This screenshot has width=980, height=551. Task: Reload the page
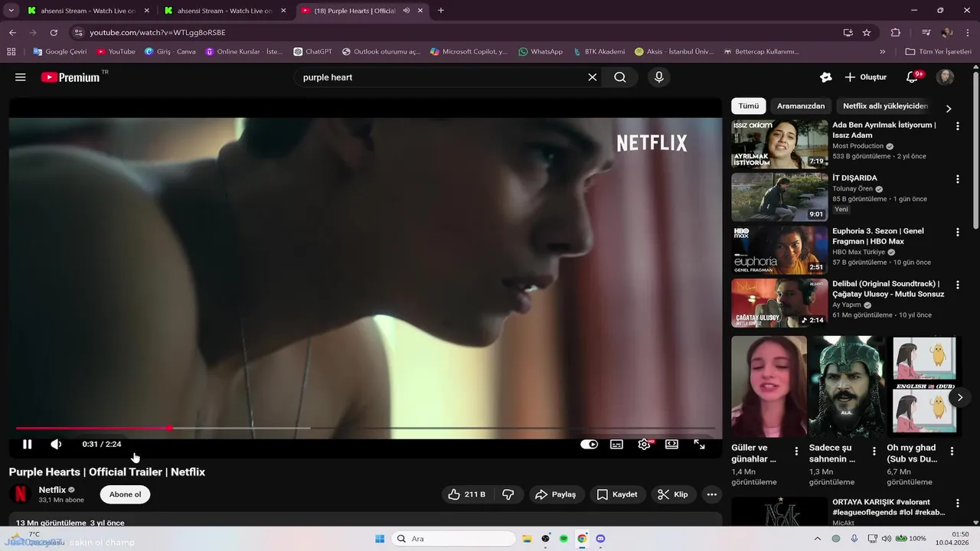(54, 33)
